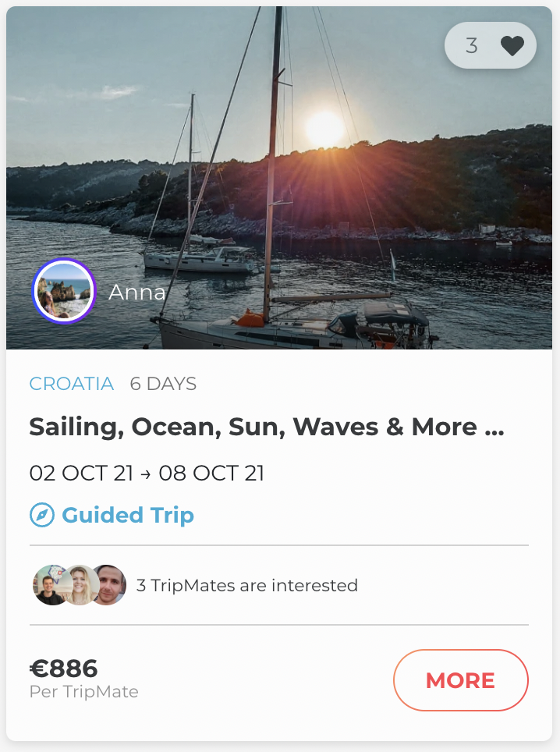Open the third interested TripMate avatar
The image size is (560, 752).
(108, 585)
